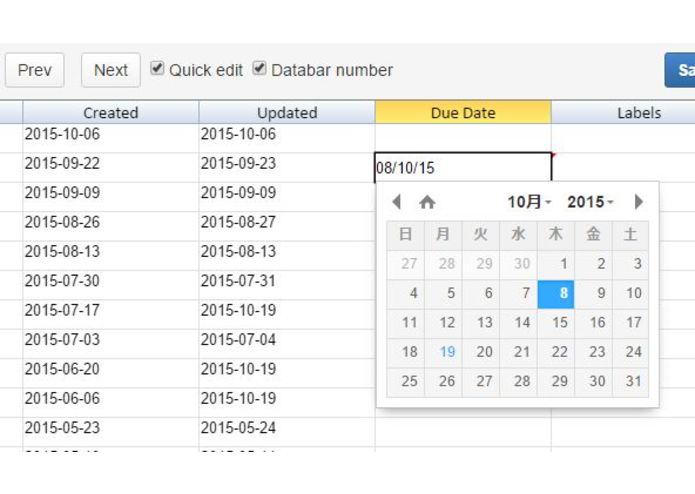The image size is (695, 494).
Task: Click the blue Save button
Action: click(x=679, y=70)
